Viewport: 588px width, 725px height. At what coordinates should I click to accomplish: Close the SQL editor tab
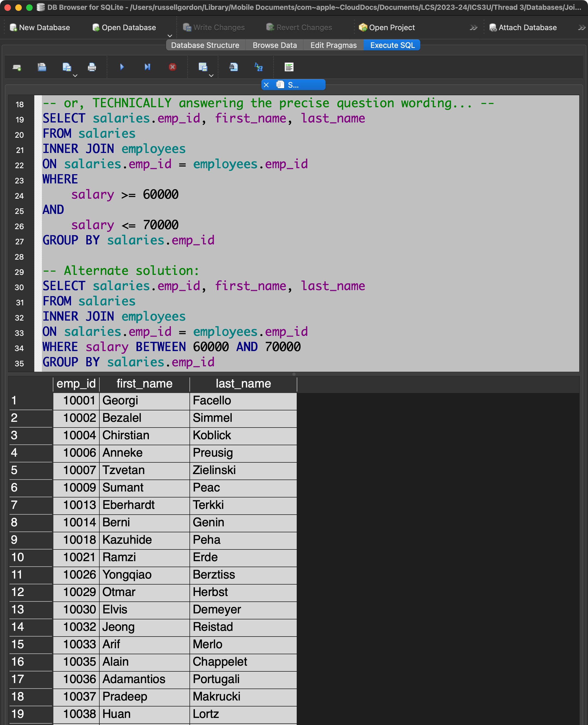point(266,85)
